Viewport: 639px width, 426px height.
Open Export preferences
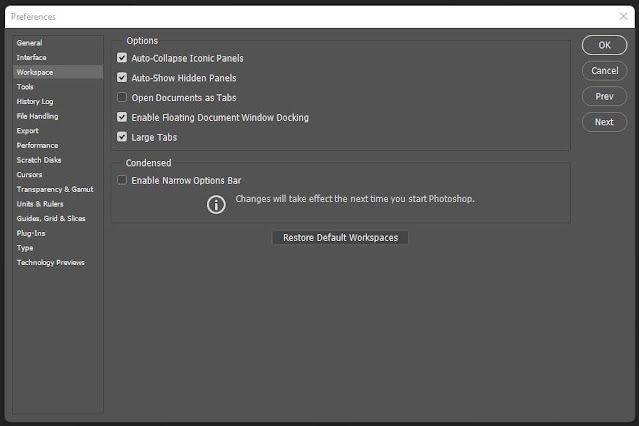click(x=58, y=131)
